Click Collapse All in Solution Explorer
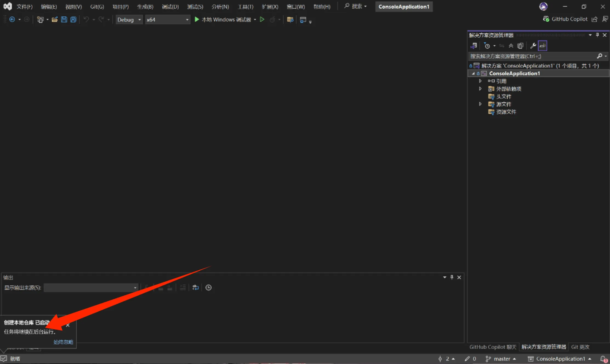Viewport: 610px width, 364px height. (511, 46)
